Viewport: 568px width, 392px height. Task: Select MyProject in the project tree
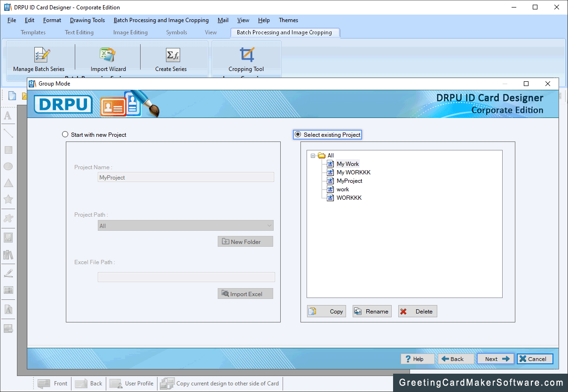(x=349, y=181)
